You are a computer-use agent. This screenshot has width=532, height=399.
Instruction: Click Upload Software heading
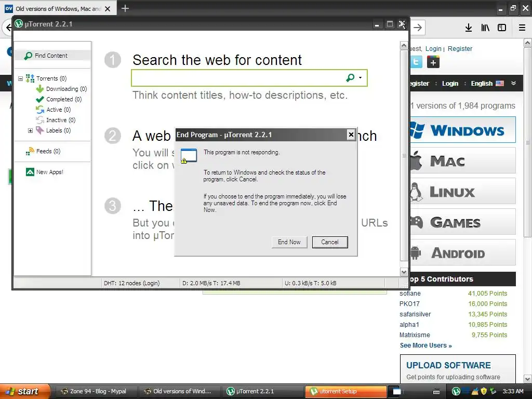coord(448,365)
